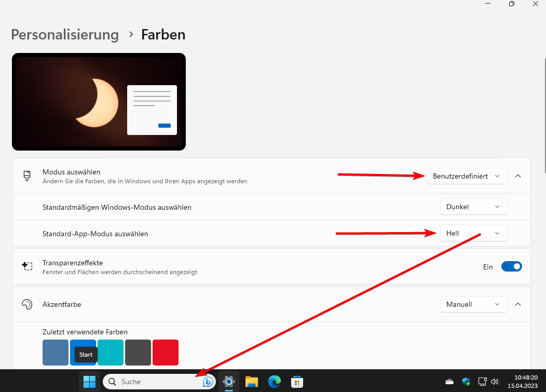Select the dark gray recent color
This screenshot has height=392, width=546.
(x=138, y=352)
